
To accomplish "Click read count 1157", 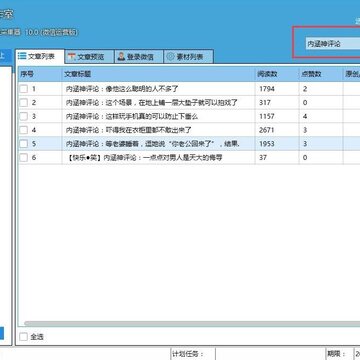I will [267, 116].
